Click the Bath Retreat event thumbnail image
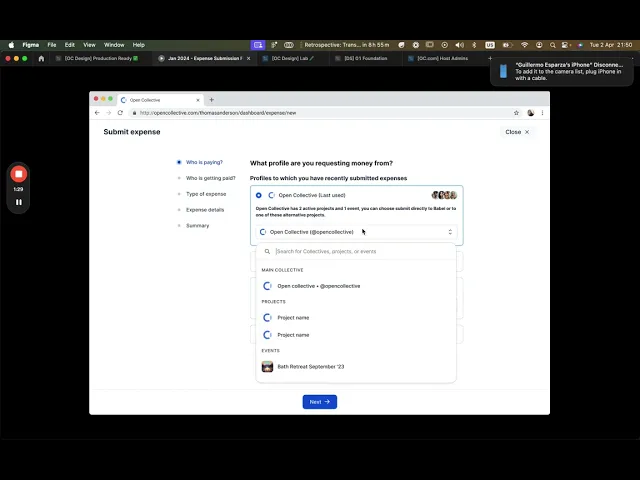The image size is (640, 480). tap(267, 367)
